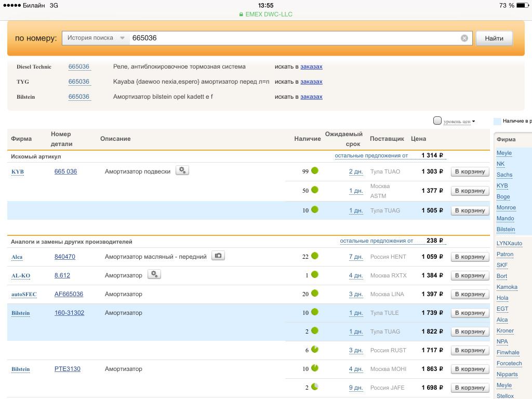Screen dimensions: 532x399
Task: Open part number AF665036 link
Action: tap(69, 294)
